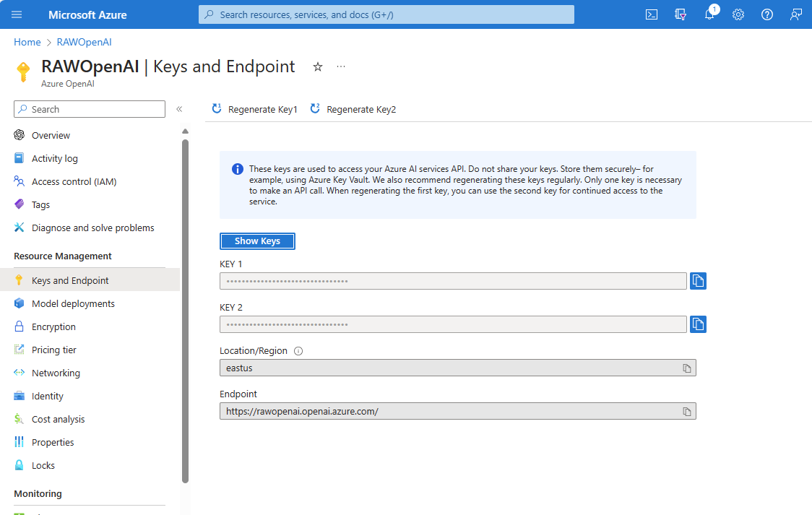Open the Feedback icon in top bar
This screenshot has height=515, width=812.
[796, 14]
